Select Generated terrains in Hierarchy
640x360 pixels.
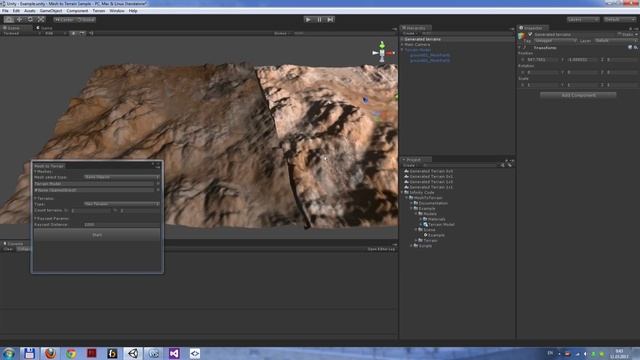tap(422, 39)
